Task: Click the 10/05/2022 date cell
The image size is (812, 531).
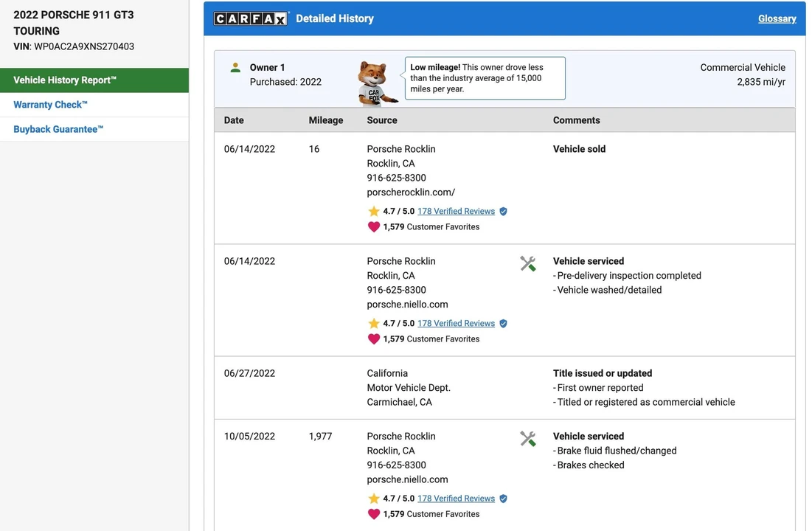Action: click(x=249, y=436)
